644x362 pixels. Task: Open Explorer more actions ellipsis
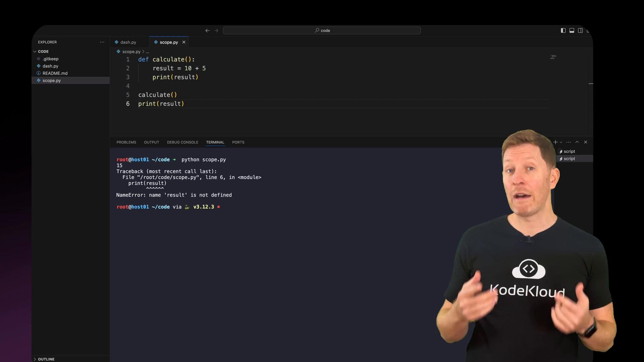coord(102,42)
